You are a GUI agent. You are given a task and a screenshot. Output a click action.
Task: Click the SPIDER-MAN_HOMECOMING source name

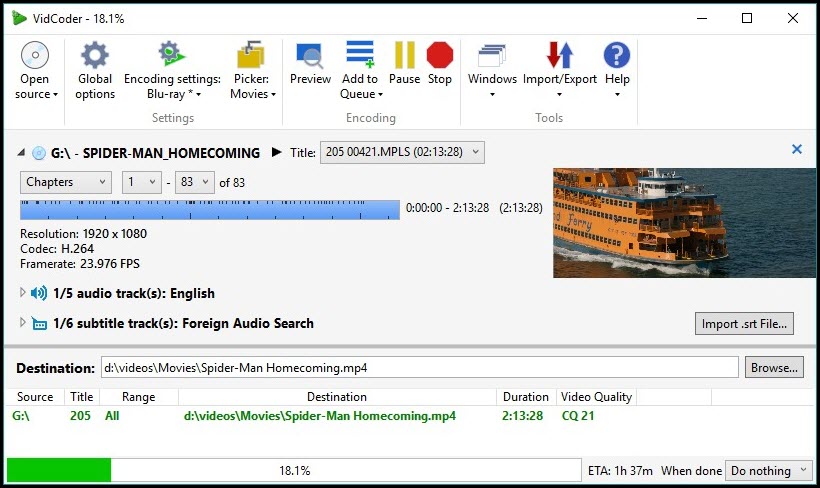pos(171,153)
